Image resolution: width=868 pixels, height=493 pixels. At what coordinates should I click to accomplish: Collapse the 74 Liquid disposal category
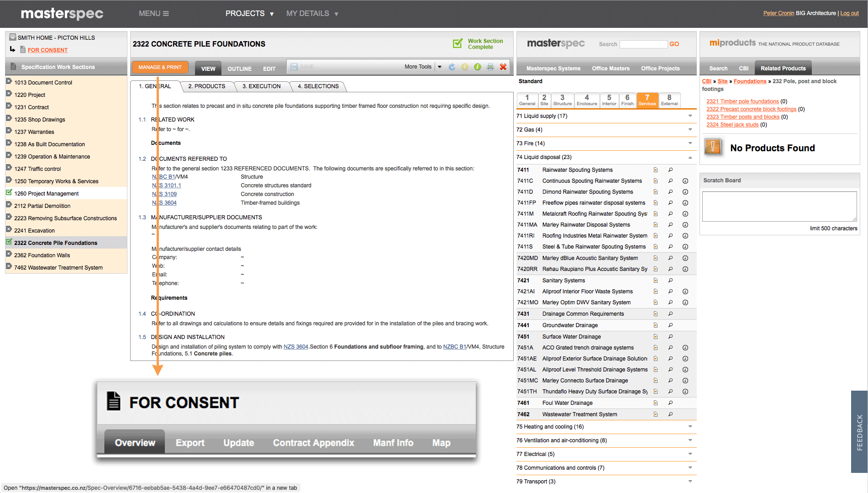(x=689, y=157)
